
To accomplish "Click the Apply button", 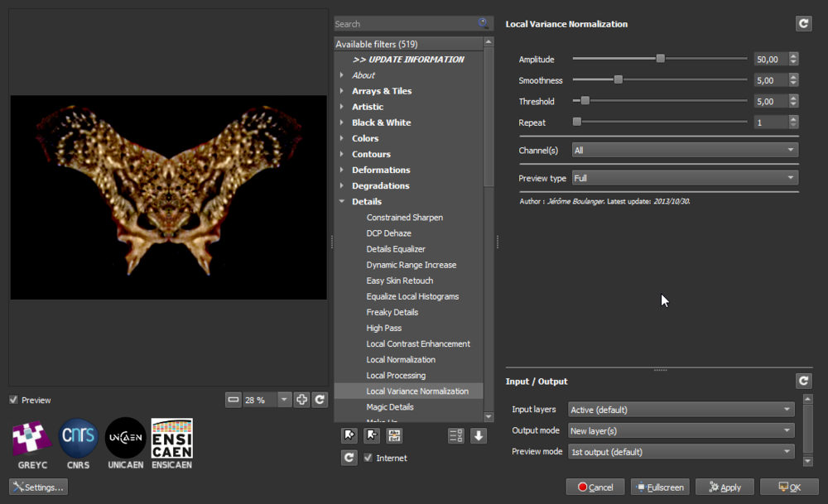I will point(724,487).
